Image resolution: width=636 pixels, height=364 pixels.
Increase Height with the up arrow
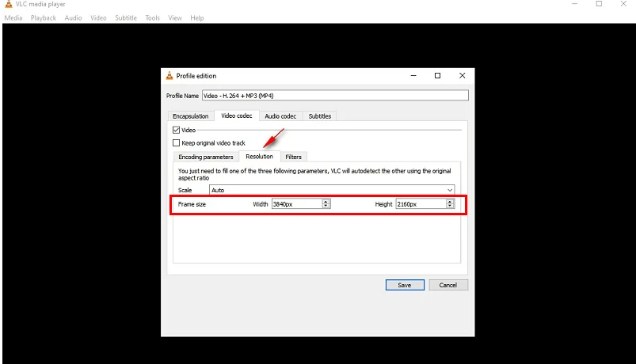(x=450, y=202)
